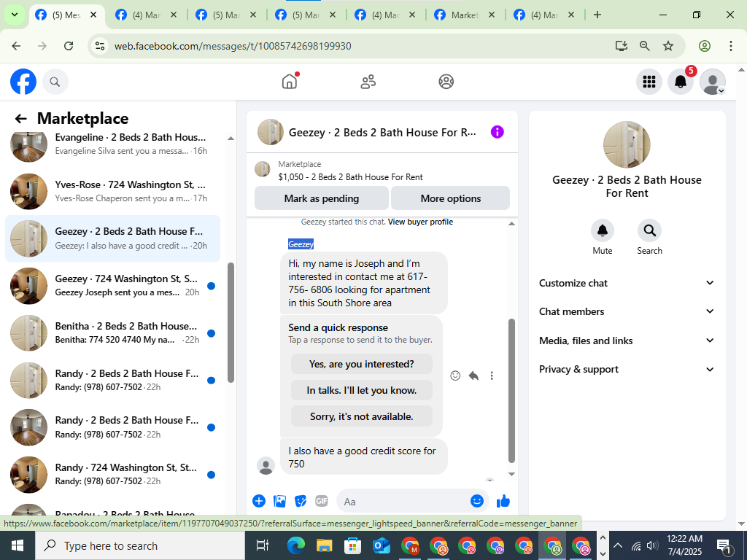Open notifications bell with 5 badge
The height and width of the screenshot is (560, 747).
pyautogui.click(x=681, y=82)
